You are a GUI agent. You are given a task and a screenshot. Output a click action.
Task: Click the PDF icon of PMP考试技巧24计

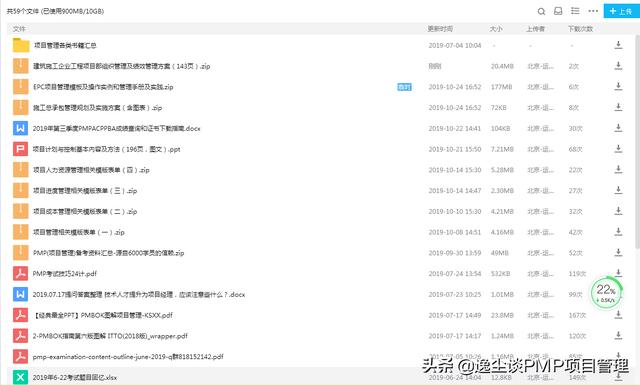coord(20,274)
